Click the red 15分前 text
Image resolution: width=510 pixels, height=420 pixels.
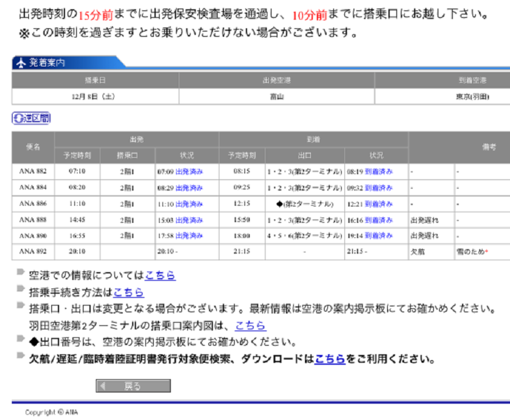96,15
